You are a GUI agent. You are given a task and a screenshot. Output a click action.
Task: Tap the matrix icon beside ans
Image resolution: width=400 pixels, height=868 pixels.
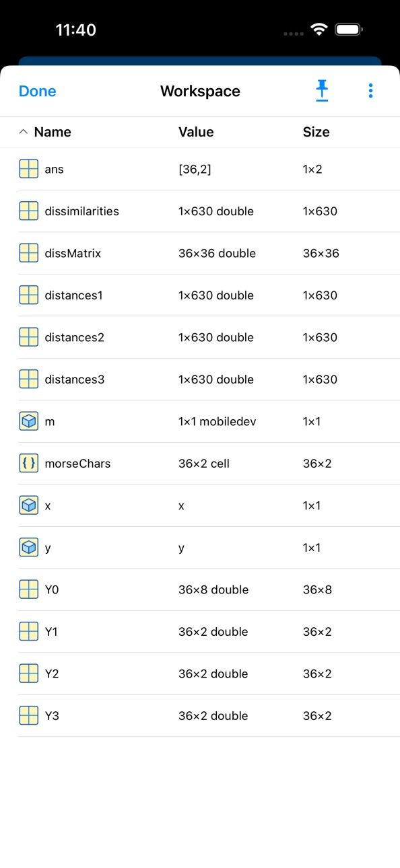pos(28,169)
